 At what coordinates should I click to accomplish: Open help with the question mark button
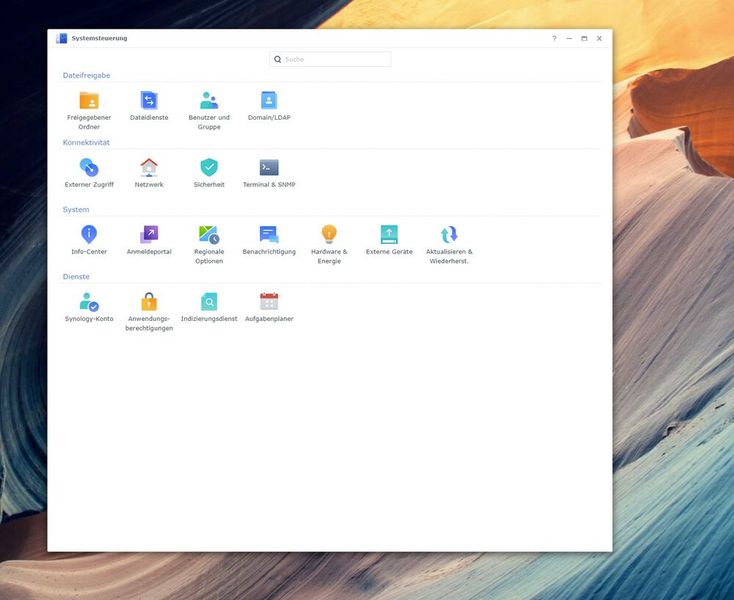[554, 38]
